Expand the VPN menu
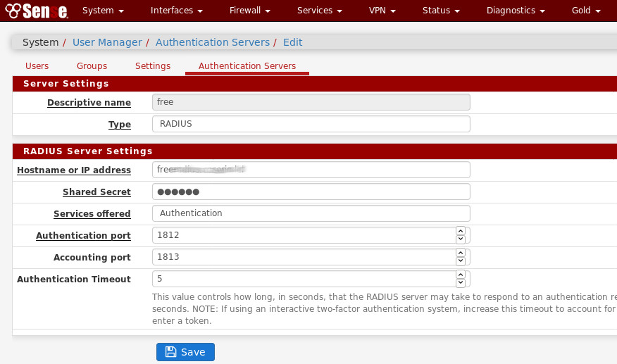The width and height of the screenshot is (617, 364). pyautogui.click(x=382, y=11)
